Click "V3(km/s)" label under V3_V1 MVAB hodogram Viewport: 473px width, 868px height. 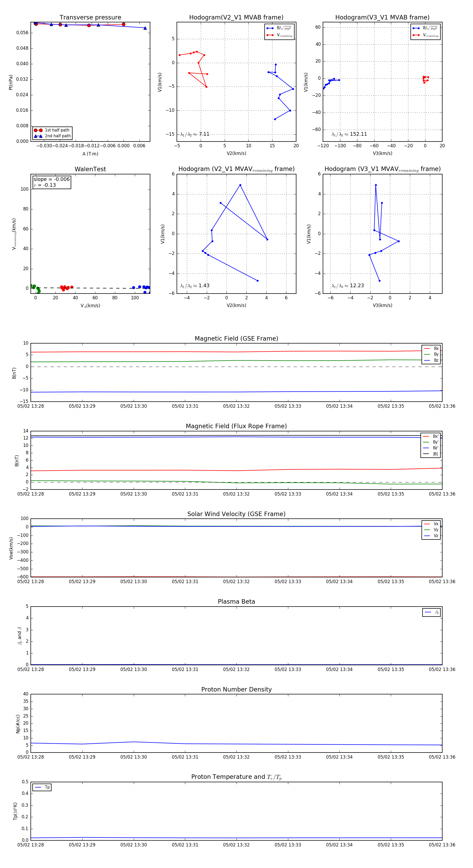click(x=382, y=153)
